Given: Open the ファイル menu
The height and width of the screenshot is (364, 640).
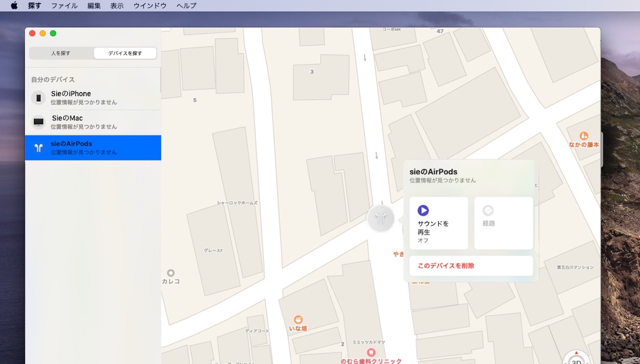Looking at the screenshot, I should click(x=64, y=6).
